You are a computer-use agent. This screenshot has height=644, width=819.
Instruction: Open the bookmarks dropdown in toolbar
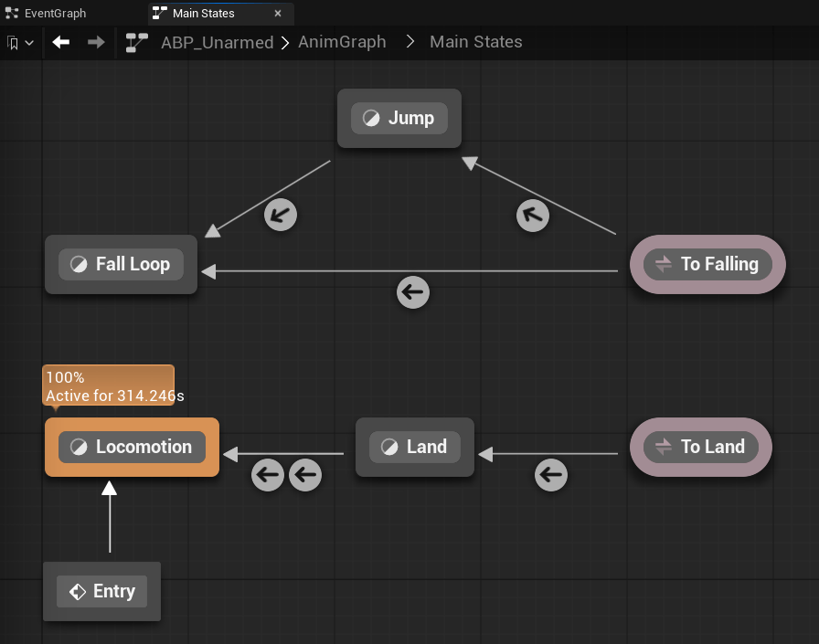(x=20, y=43)
